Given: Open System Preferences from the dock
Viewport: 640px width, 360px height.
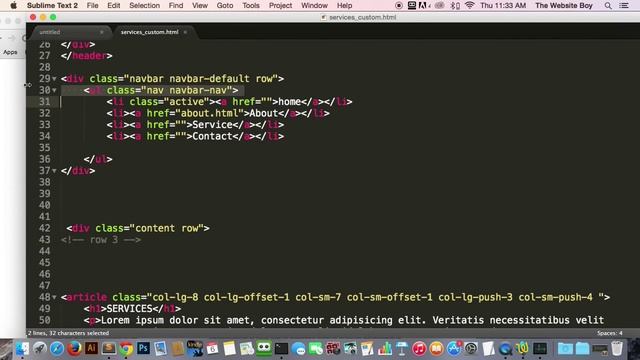Looking at the screenshot, I should point(471,348).
